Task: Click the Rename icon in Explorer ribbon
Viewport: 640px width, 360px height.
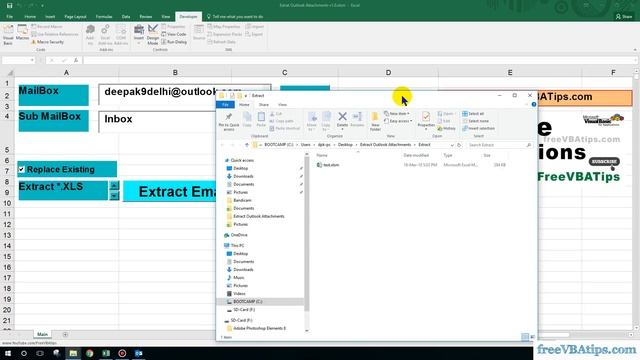Action: (x=357, y=120)
